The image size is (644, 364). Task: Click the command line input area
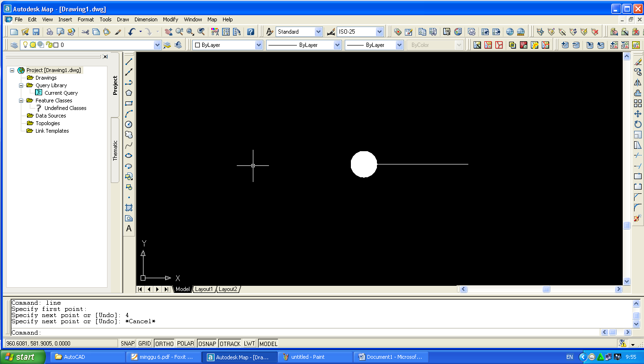coord(305,333)
